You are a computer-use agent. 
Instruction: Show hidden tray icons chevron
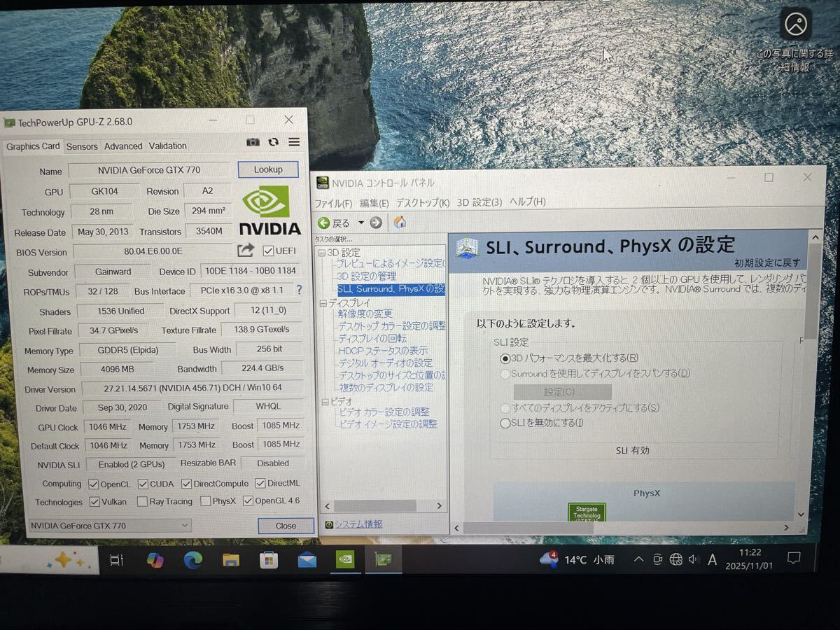point(638,559)
